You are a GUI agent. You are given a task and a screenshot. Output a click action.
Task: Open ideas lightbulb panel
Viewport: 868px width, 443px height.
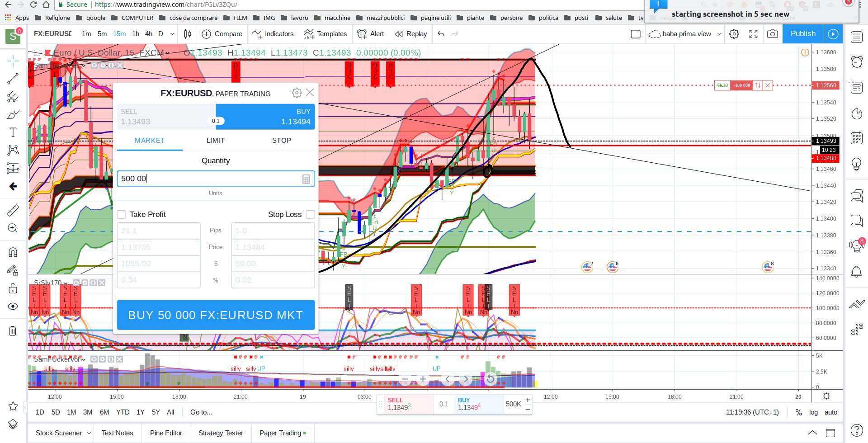857,164
